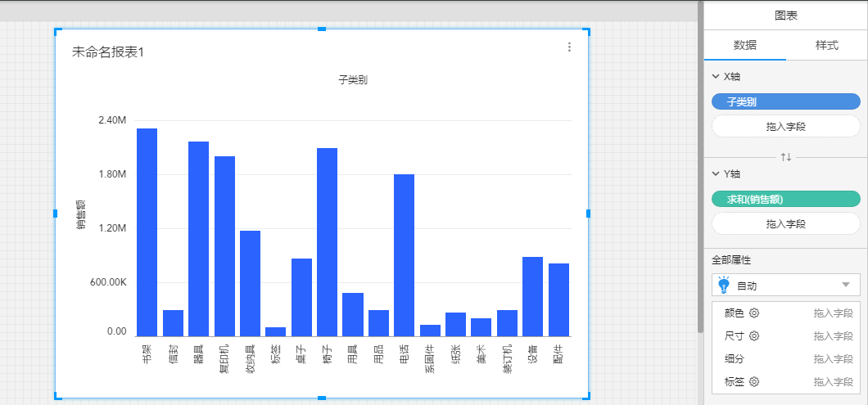Switch to the 样式 tab
The width and height of the screenshot is (868, 405).
[827, 46]
